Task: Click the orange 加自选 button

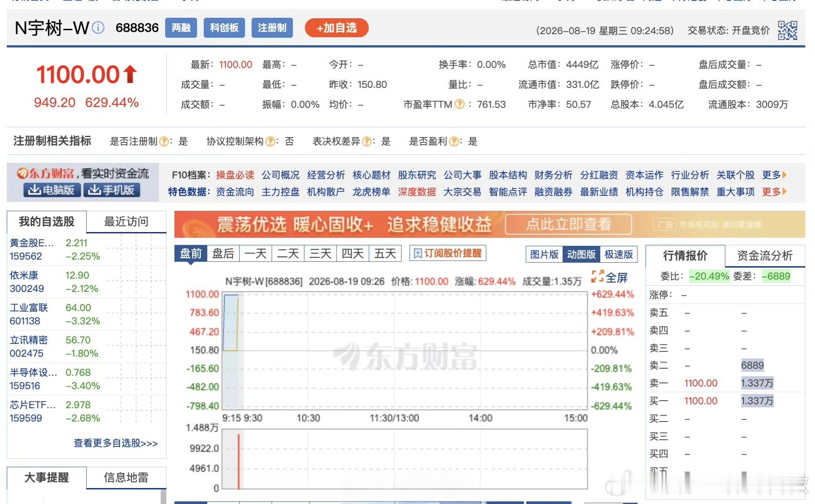Action: click(336, 28)
